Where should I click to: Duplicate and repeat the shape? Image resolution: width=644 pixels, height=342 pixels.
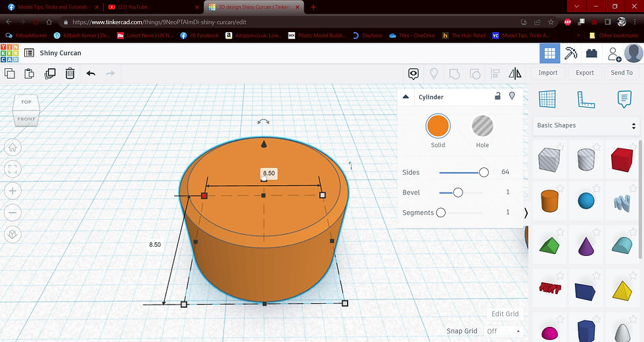coord(50,74)
